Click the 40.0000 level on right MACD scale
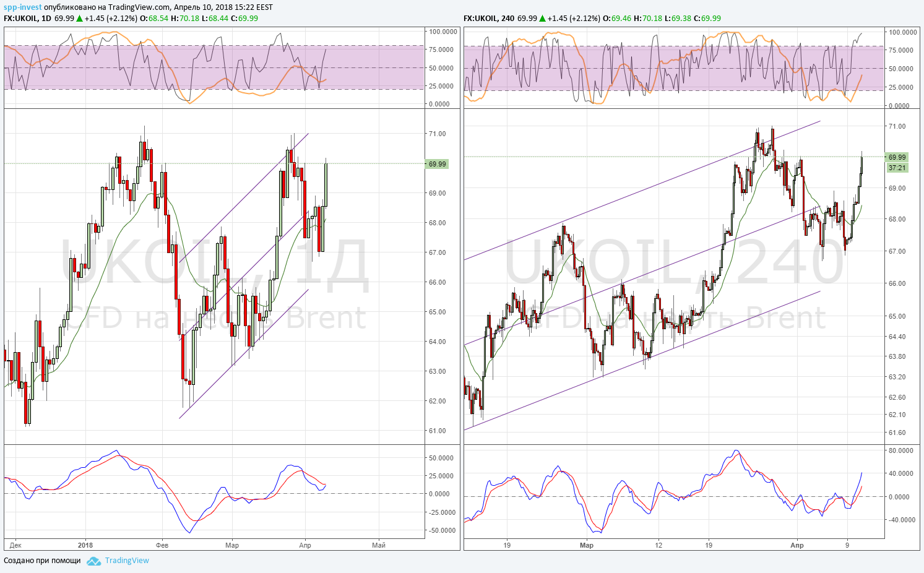Viewport: 924px width, 573px height. (901, 473)
